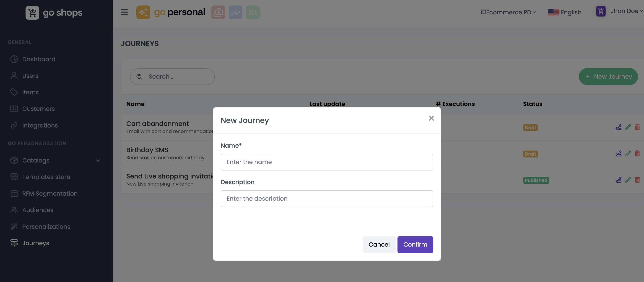The height and width of the screenshot is (282, 644).
Task: Cancel the New Journey dialog
Action: click(x=379, y=245)
